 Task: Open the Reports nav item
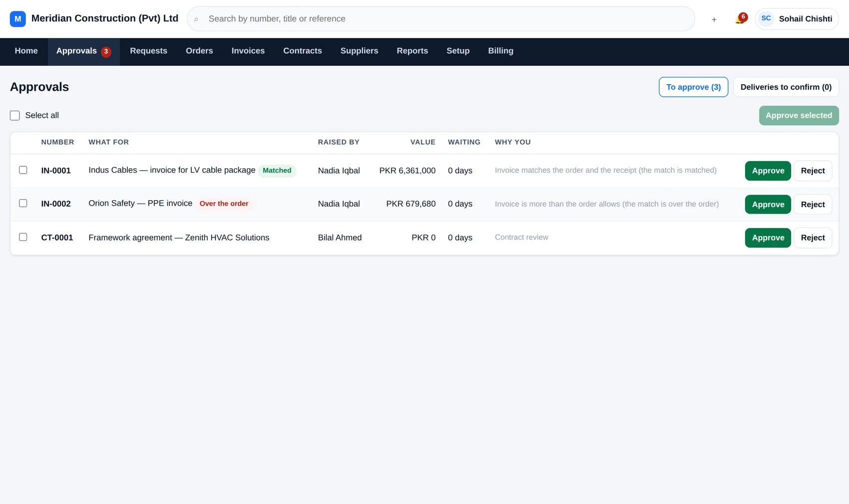pyautogui.click(x=413, y=51)
